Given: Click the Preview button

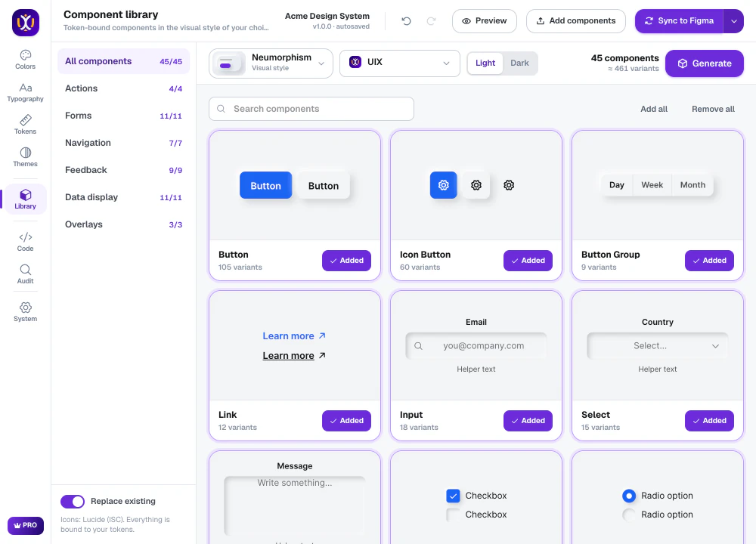Looking at the screenshot, I should click(485, 21).
